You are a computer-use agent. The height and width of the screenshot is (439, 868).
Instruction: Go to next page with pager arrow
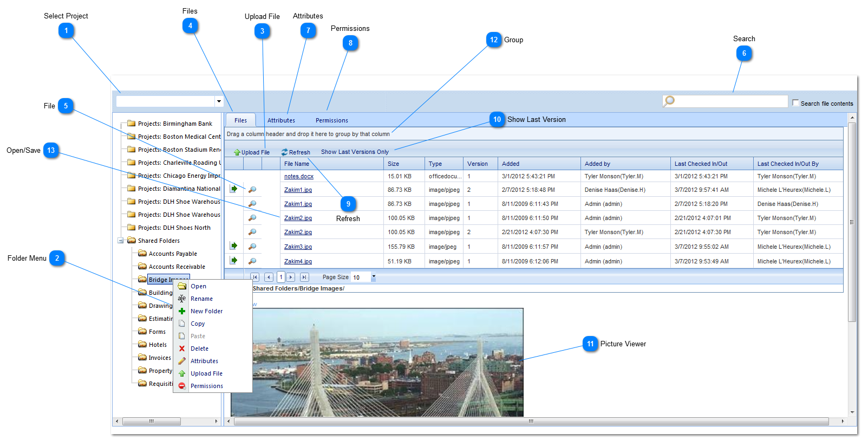pyautogui.click(x=291, y=277)
